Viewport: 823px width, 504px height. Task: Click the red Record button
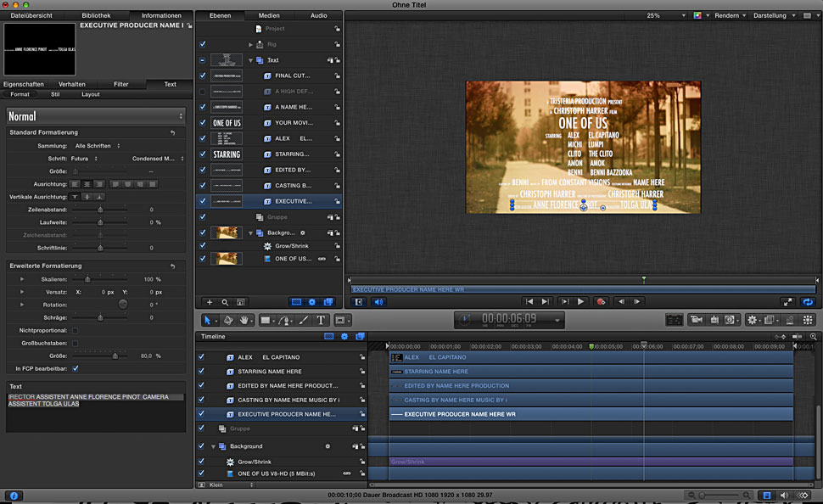click(601, 301)
